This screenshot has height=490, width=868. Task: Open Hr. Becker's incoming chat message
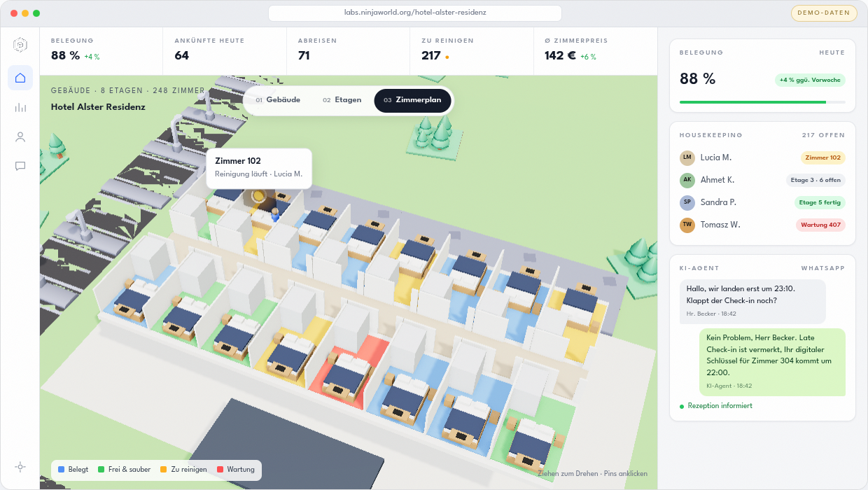[x=752, y=301]
